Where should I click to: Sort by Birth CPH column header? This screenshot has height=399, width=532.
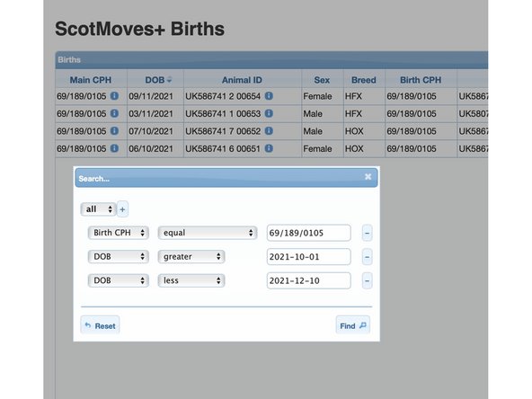pyautogui.click(x=421, y=80)
